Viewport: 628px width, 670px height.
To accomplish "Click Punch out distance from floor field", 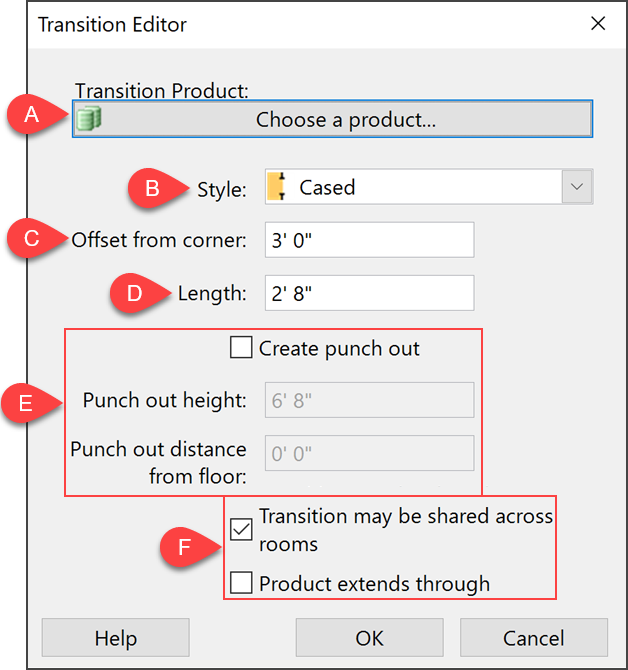I will [370, 453].
